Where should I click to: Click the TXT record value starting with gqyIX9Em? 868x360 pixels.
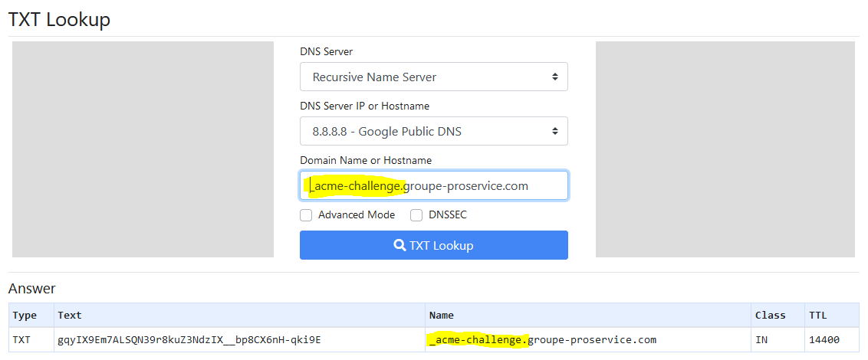pos(189,339)
